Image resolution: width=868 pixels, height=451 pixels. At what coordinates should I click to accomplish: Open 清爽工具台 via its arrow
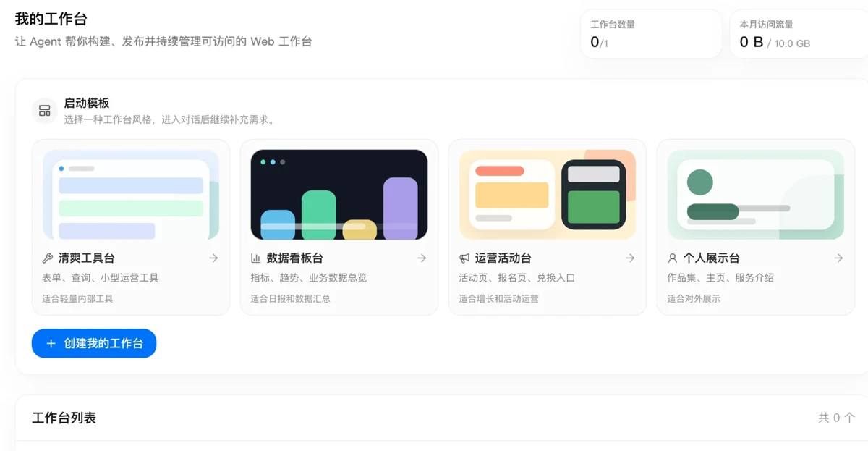pyautogui.click(x=213, y=258)
